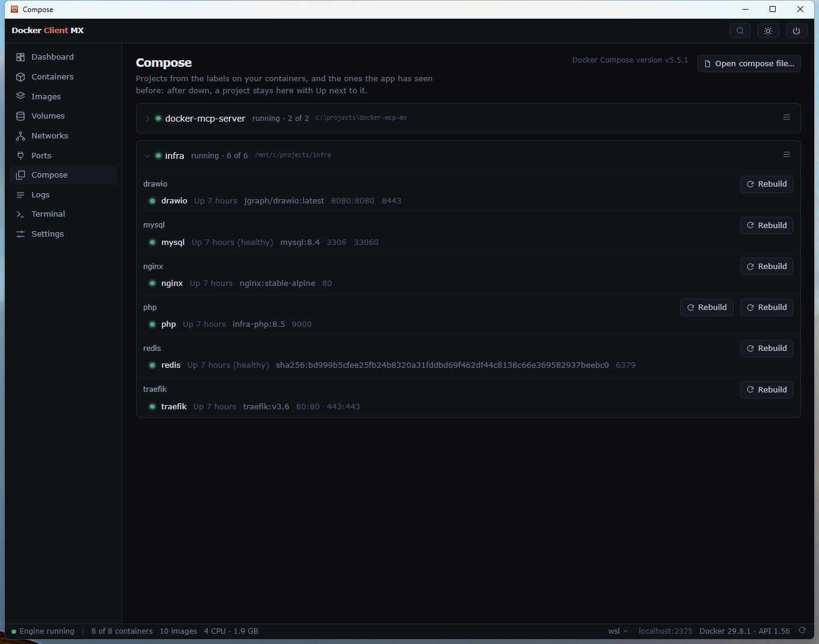Click the mysql:8.4 image label

pyautogui.click(x=300, y=243)
